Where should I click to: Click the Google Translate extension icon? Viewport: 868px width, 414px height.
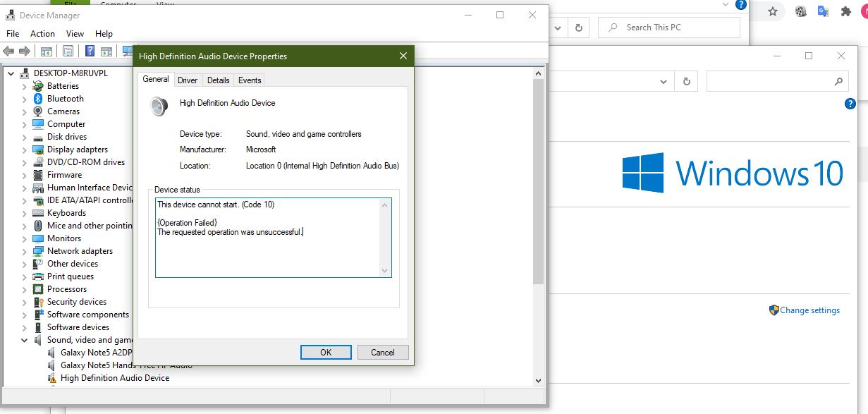pos(823,11)
